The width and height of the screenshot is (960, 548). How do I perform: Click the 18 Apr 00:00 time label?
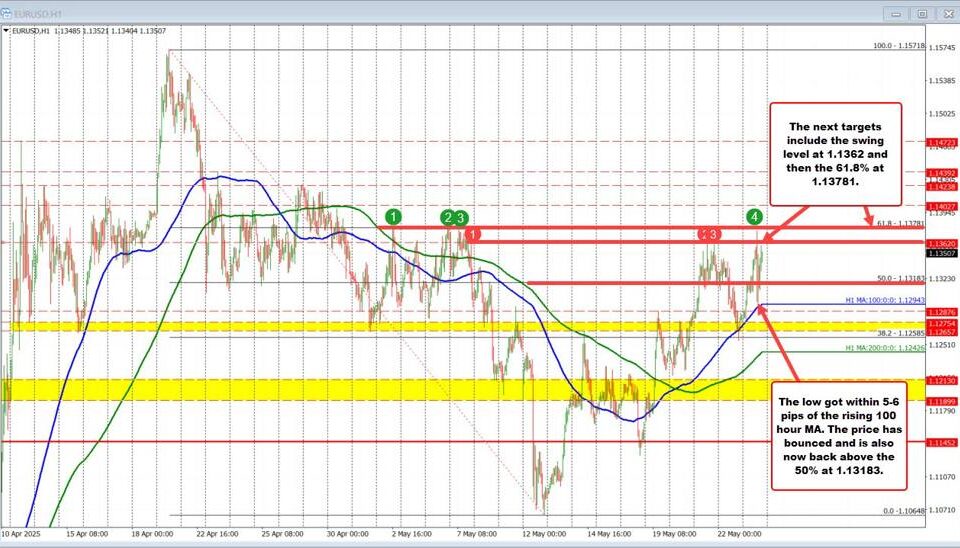pyautogui.click(x=152, y=534)
